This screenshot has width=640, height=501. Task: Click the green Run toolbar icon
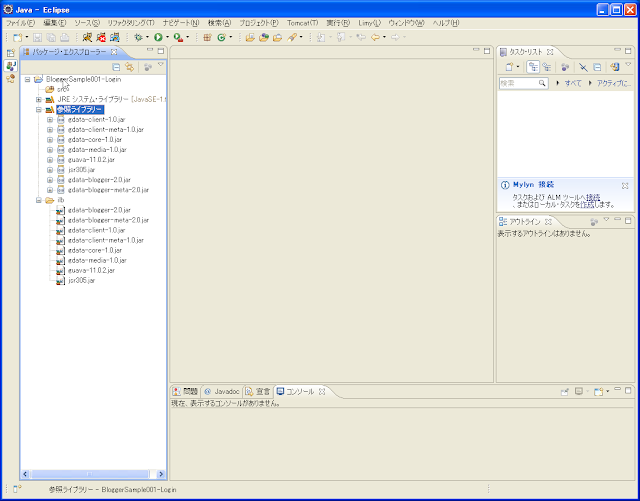[158, 38]
